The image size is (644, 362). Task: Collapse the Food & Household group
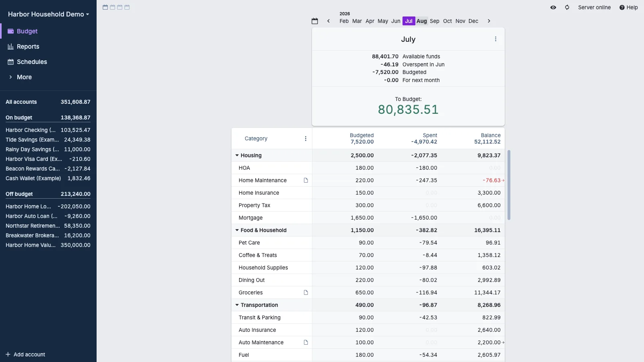[237, 230]
